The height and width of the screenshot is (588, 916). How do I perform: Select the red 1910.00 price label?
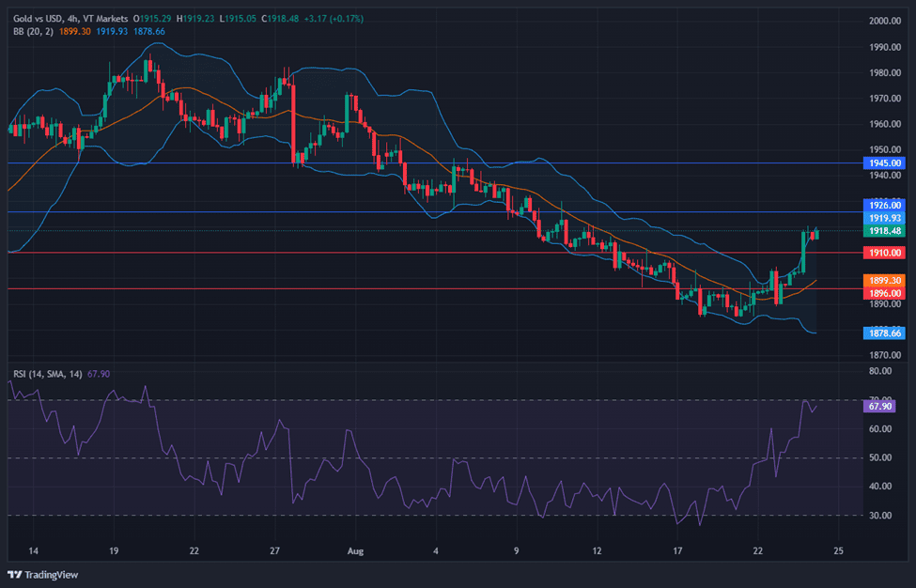[884, 253]
